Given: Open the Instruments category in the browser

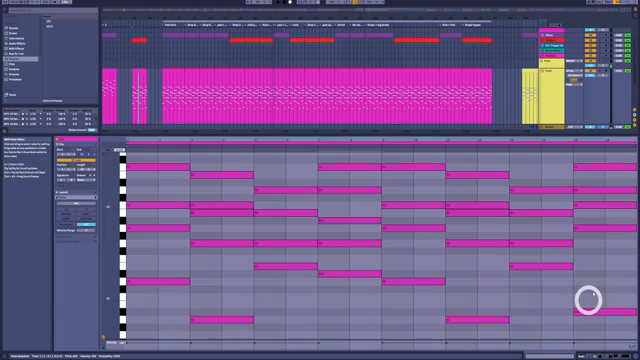Looking at the screenshot, I should point(16,38).
